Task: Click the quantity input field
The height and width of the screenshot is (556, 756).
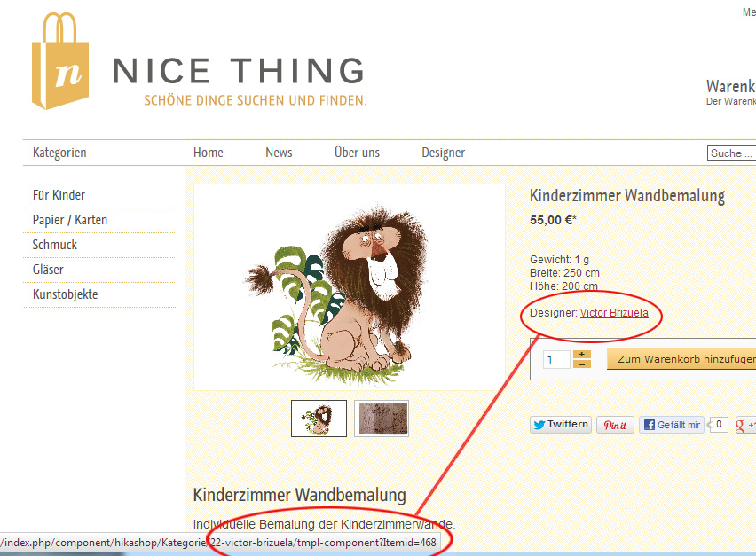Action: coord(556,359)
